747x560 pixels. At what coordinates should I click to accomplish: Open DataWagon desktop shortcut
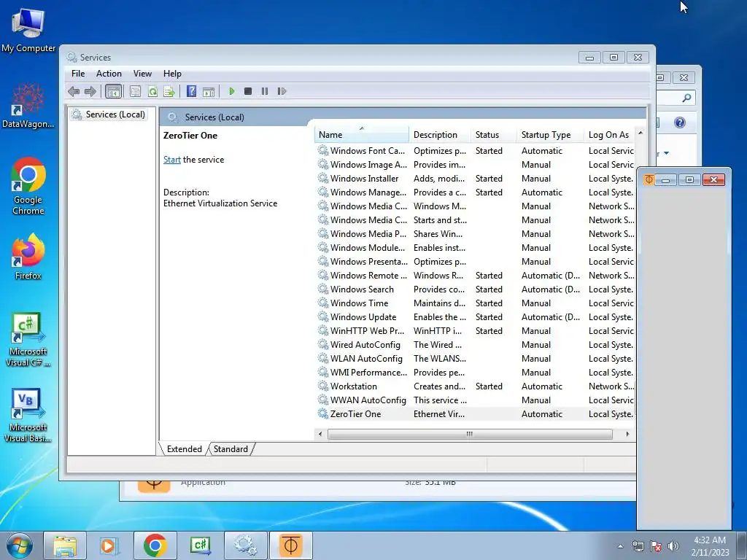[28, 106]
